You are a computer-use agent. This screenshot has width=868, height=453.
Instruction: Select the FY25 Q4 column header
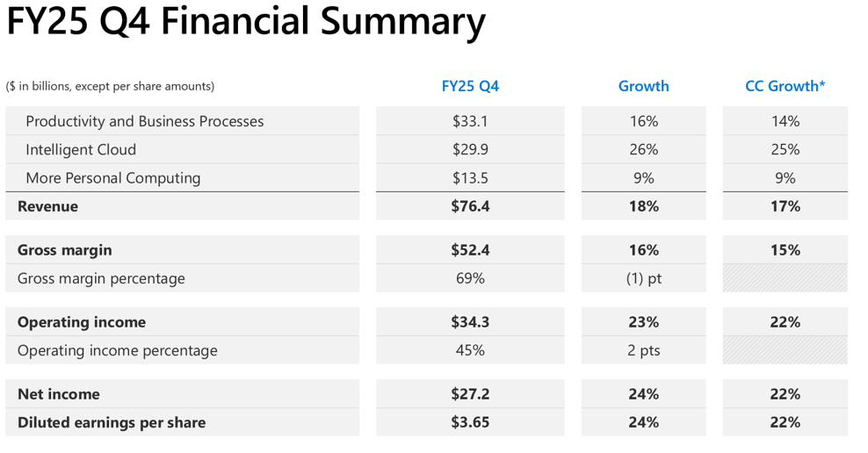pos(470,86)
